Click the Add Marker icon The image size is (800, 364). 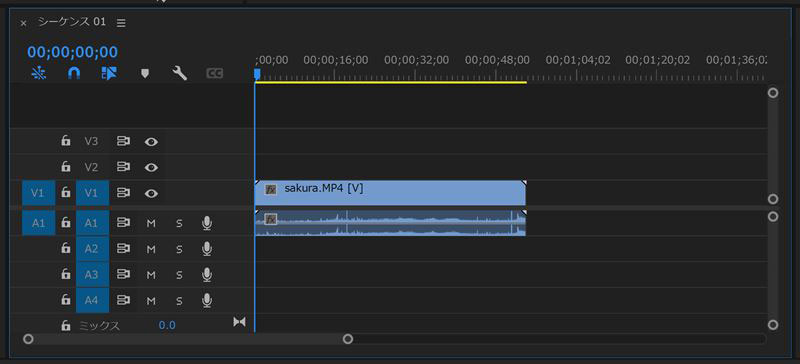point(145,74)
